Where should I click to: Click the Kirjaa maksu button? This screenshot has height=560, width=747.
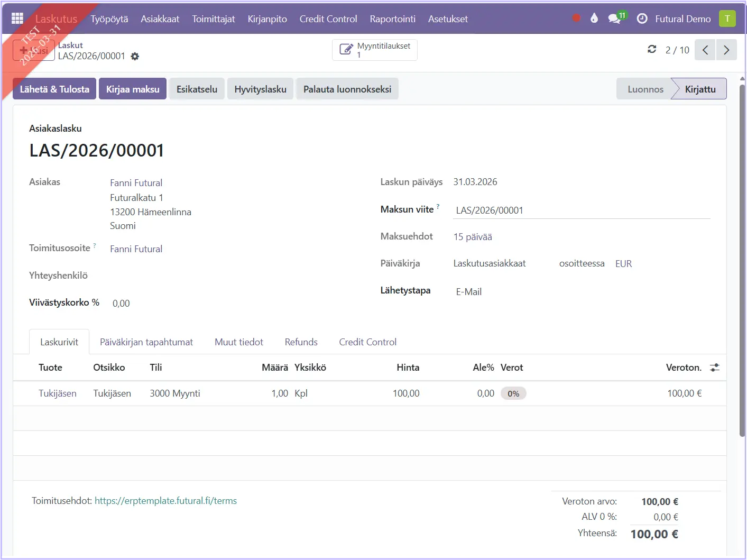pos(133,89)
